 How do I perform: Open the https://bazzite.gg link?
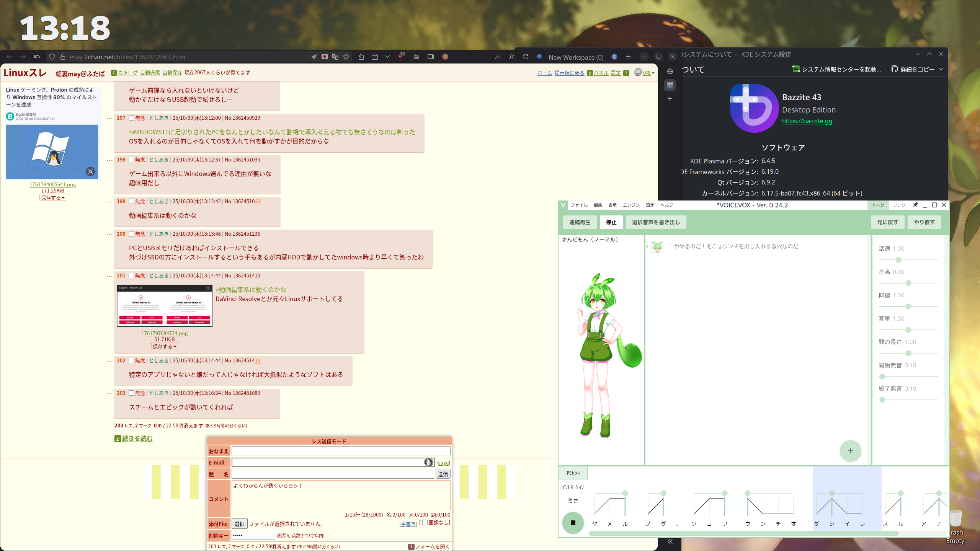pyautogui.click(x=807, y=121)
